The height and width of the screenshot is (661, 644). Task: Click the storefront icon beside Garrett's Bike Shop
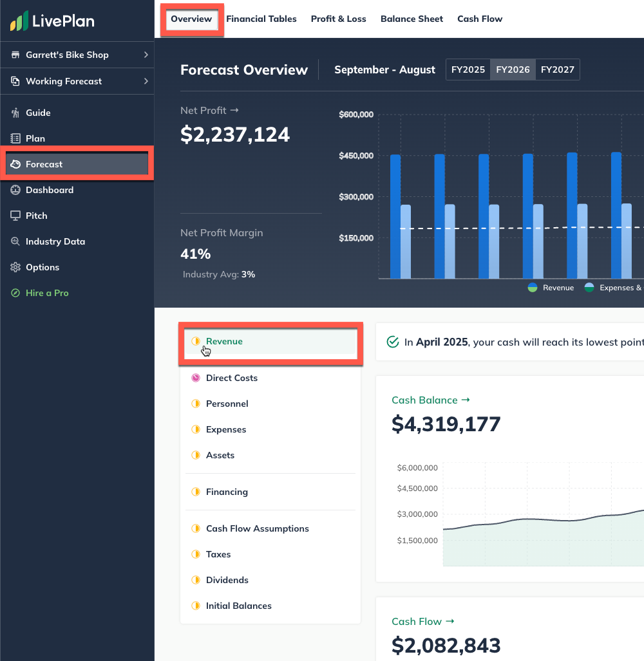tap(15, 55)
